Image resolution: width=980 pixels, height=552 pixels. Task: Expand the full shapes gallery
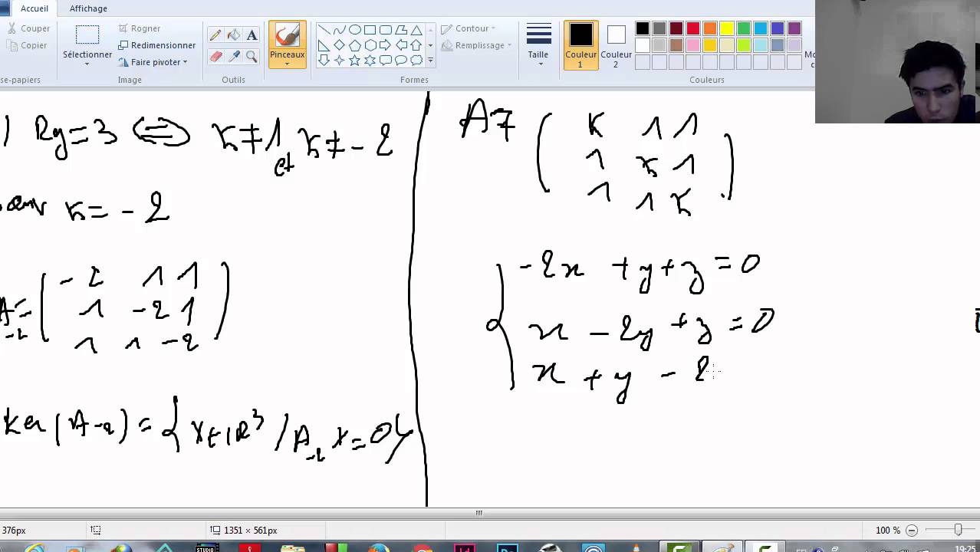pyautogui.click(x=430, y=60)
